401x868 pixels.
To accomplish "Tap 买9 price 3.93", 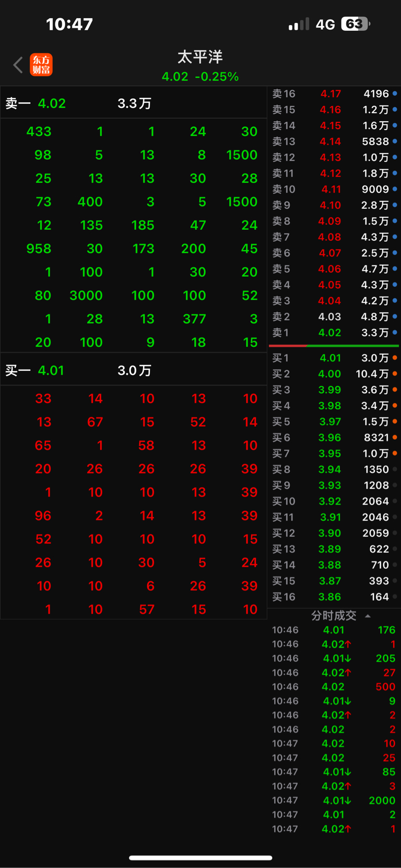I will (x=329, y=485).
